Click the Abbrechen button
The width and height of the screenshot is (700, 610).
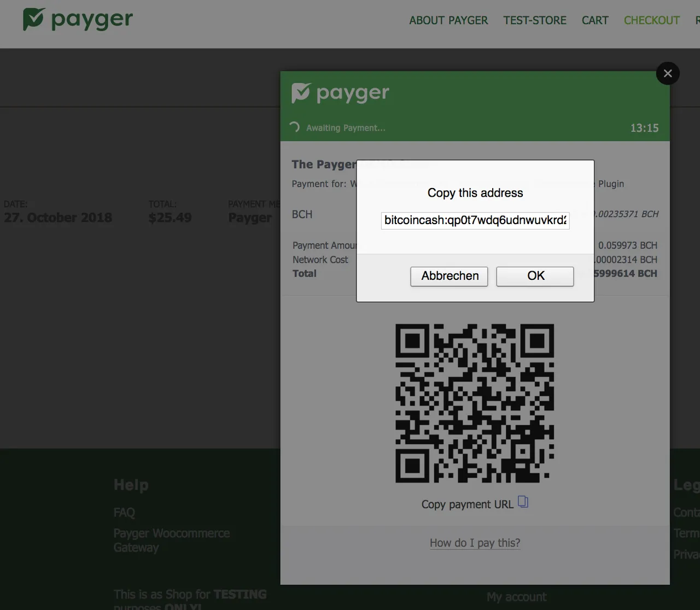(x=450, y=276)
